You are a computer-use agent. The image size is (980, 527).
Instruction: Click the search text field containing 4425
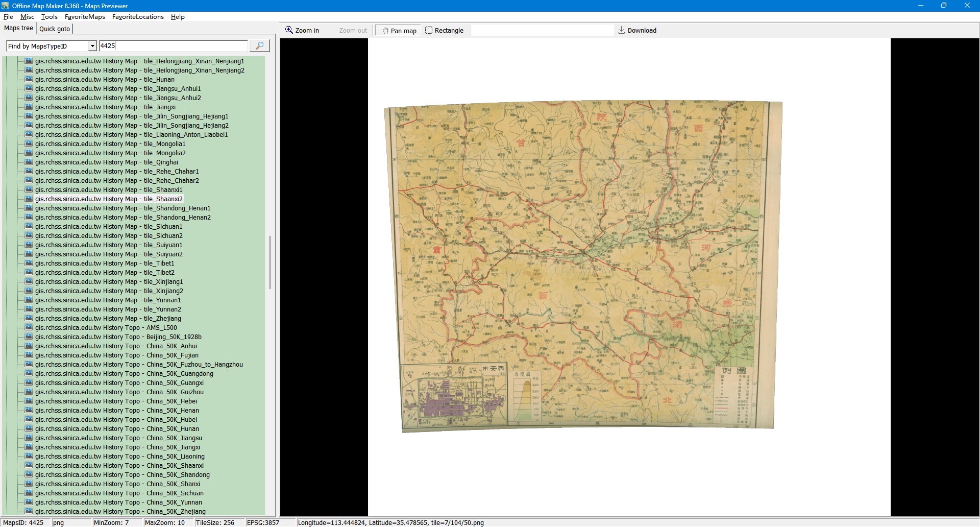173,46
